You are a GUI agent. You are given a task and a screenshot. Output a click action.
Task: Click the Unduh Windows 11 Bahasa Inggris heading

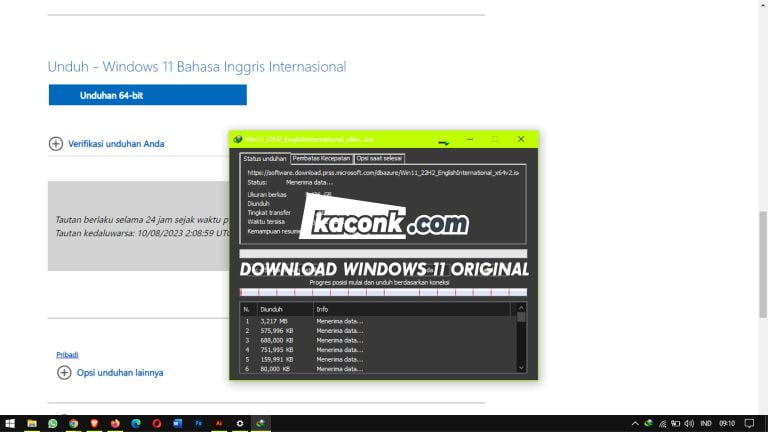[x=197, y=67]
